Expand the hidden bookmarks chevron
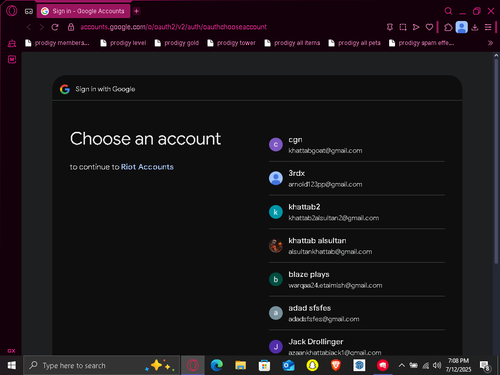Screen dimensions: 500x375 tap(490, 43)
